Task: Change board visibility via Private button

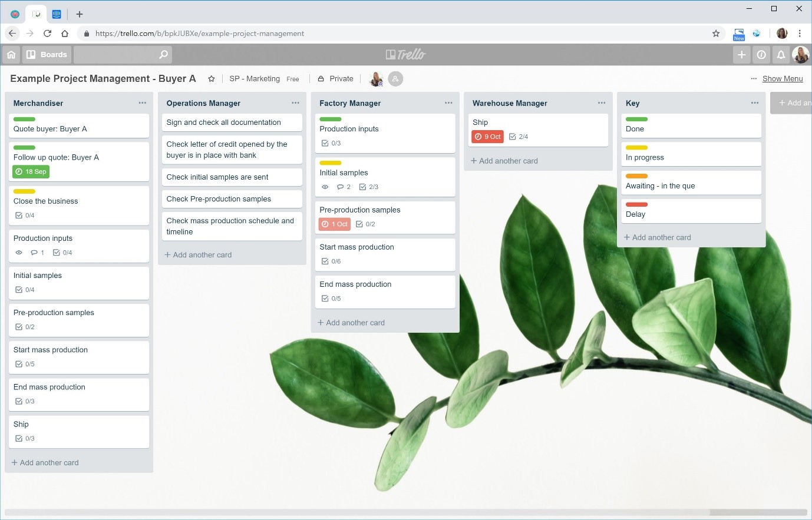Action: 335,79
